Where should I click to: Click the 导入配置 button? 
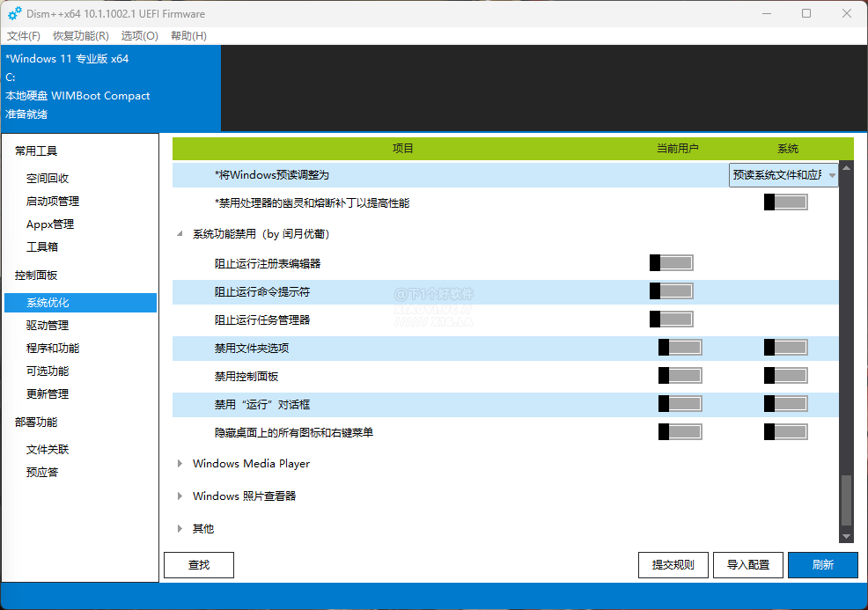click(x=748, y=564)
